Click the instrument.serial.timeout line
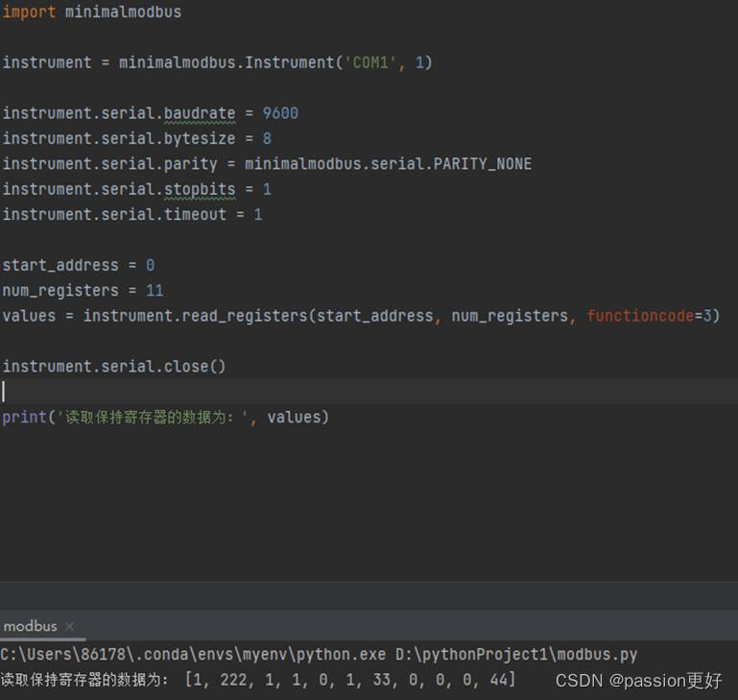Screen dimensions: 738x700 pos(132,215)
